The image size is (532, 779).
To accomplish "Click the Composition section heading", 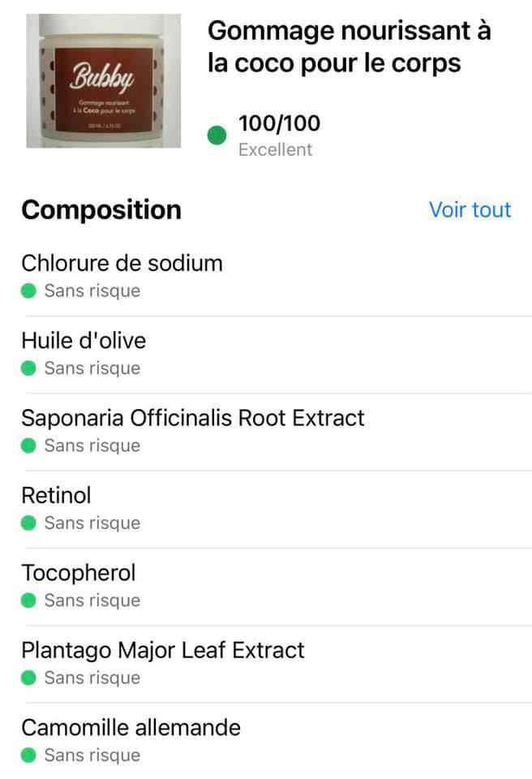I will tap(101, 209).
